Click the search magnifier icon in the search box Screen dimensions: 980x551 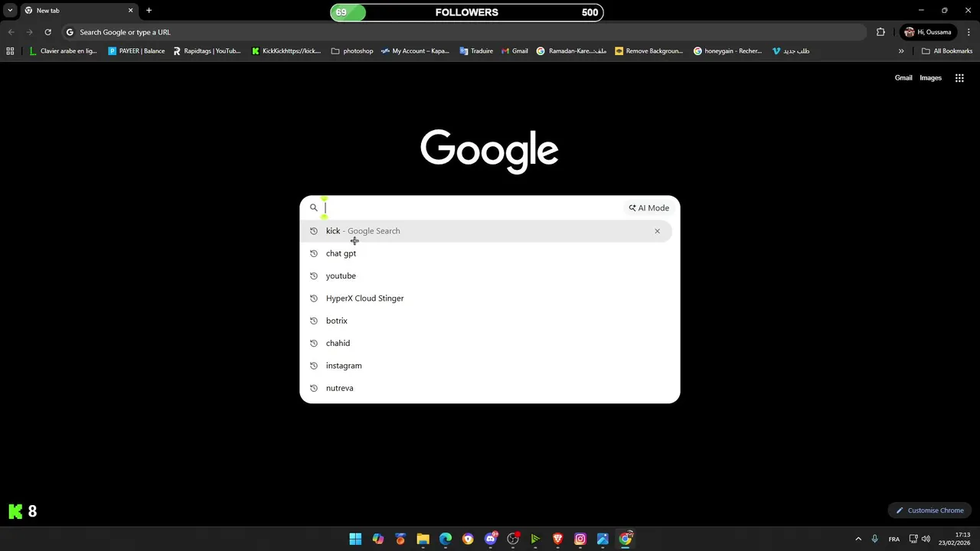313,207
